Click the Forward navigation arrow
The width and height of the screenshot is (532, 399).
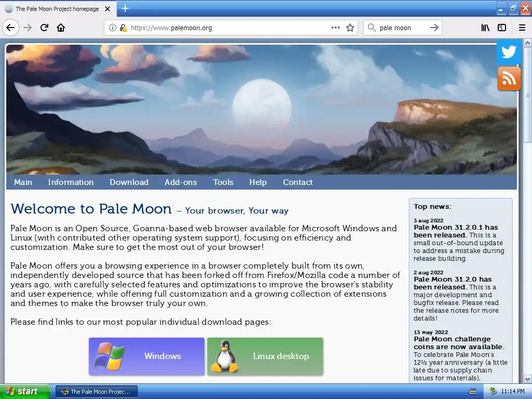pyautogui.click(x=28, y=28)
